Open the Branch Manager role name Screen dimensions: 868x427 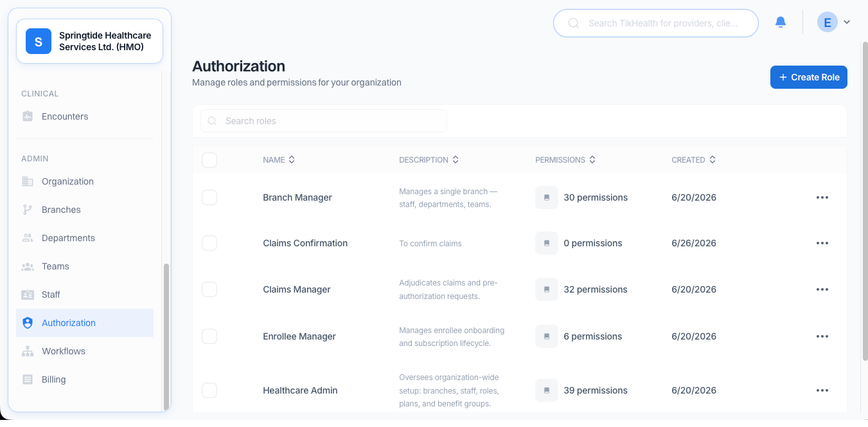tap(297, 197)
